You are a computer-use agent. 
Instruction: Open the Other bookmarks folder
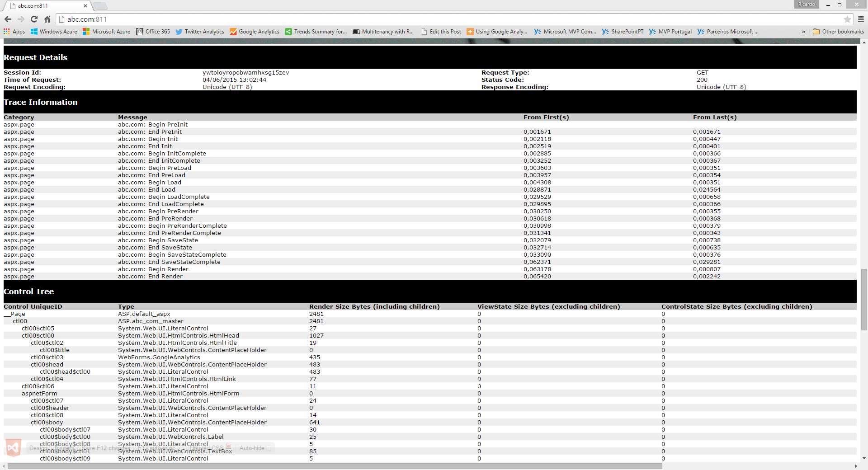[838, 32]
